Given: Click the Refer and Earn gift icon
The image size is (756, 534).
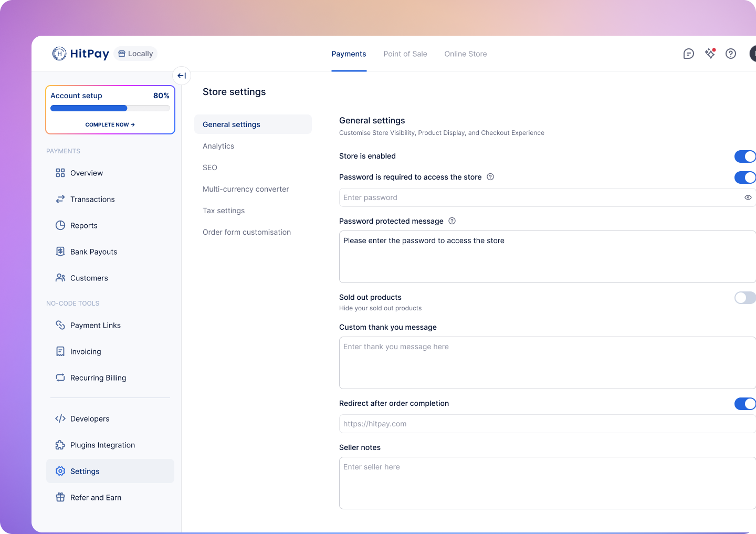Looking at the screenshot, I should 60,497.
